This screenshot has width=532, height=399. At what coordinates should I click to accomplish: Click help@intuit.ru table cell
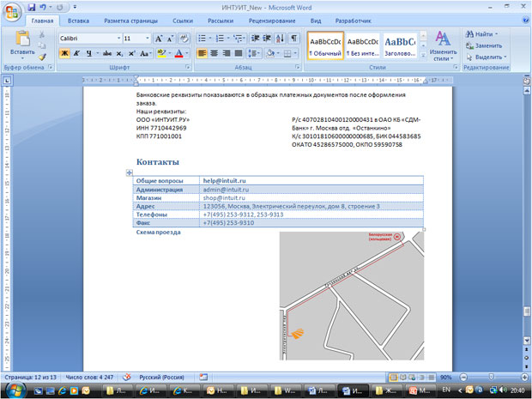tap(311, 181)
